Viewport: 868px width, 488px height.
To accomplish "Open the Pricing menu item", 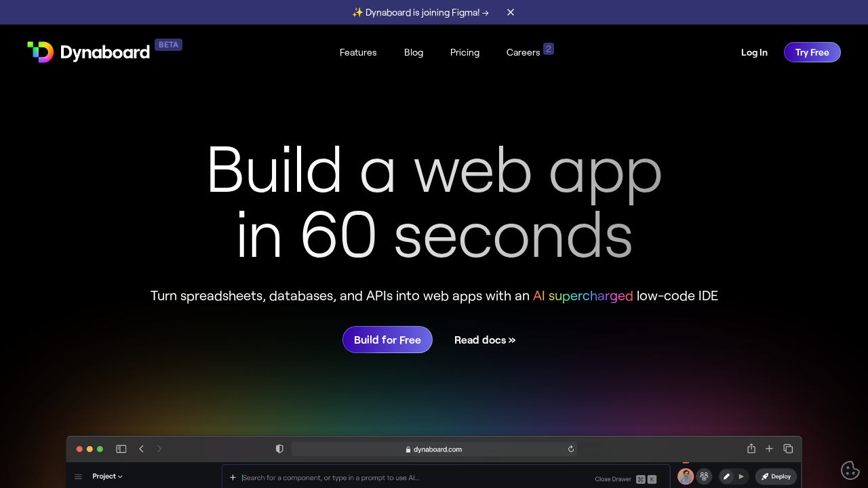I will pos(465,52).
